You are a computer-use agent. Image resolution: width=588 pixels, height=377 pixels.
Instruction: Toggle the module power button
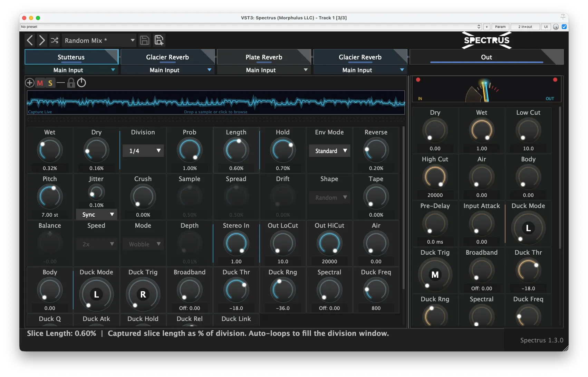[81, 83]
